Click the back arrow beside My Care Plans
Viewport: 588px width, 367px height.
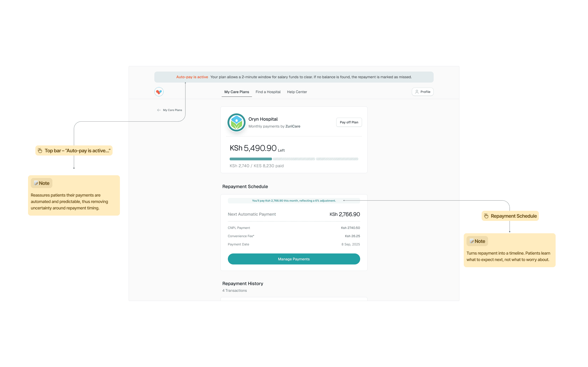click(159, 110)
